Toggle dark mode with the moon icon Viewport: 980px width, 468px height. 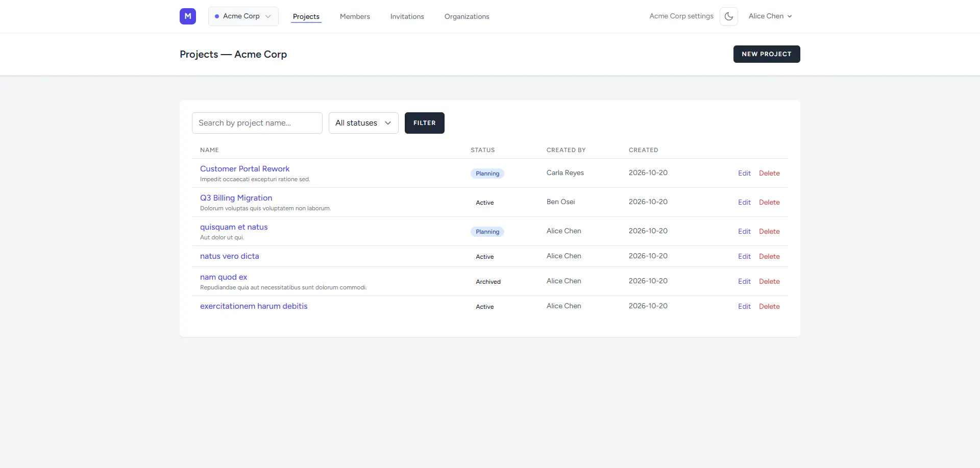(x=729, y=16)
